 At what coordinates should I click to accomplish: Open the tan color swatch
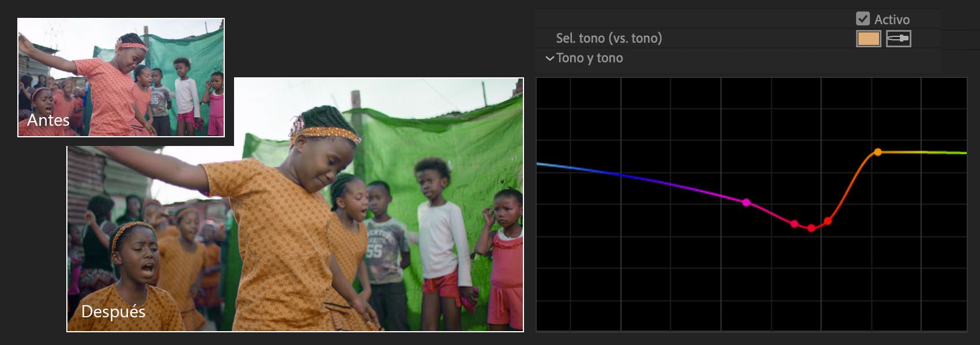(868, 39)
